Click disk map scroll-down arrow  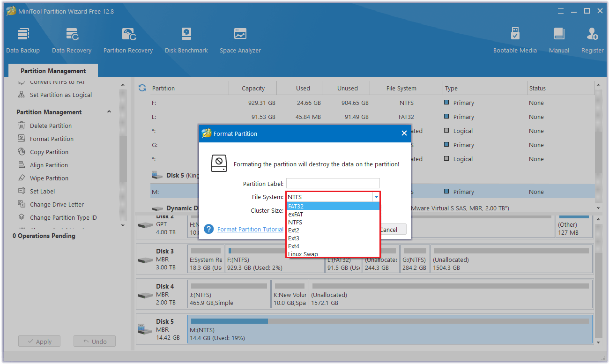pyautogui.click(x=598, y=343)
